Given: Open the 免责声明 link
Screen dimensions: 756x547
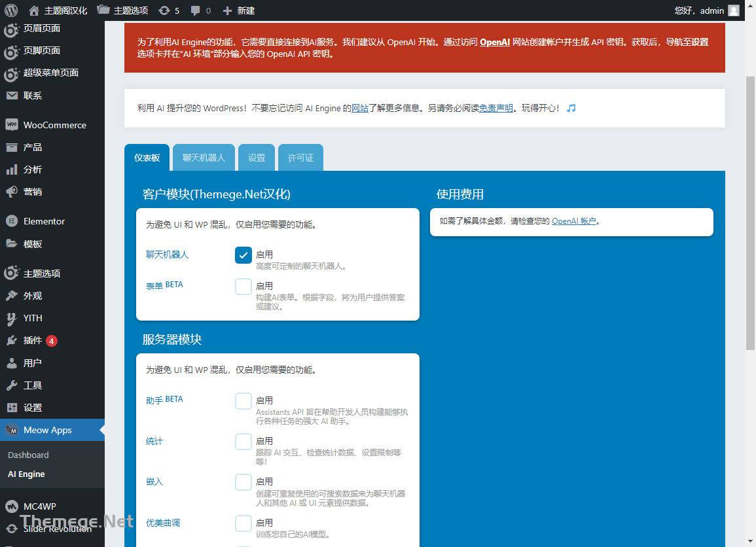Looking at the screenshot, I should [495, 109].
